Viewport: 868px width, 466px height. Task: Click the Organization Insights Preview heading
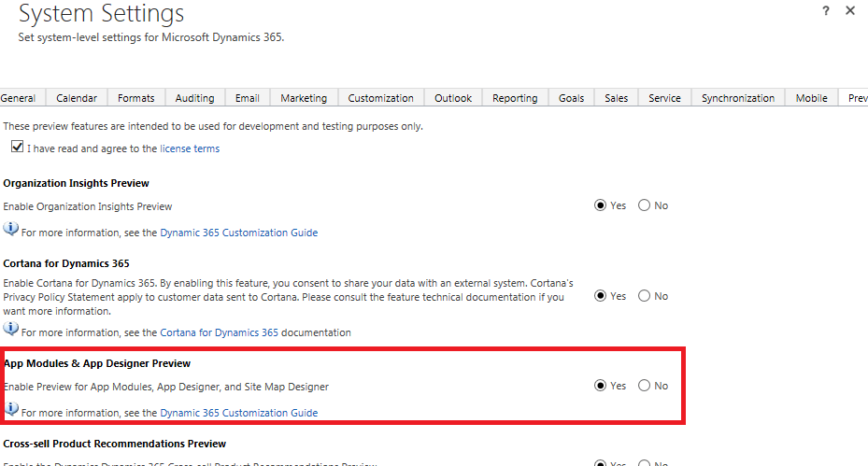pyautogui.click(x=77, y=183)
